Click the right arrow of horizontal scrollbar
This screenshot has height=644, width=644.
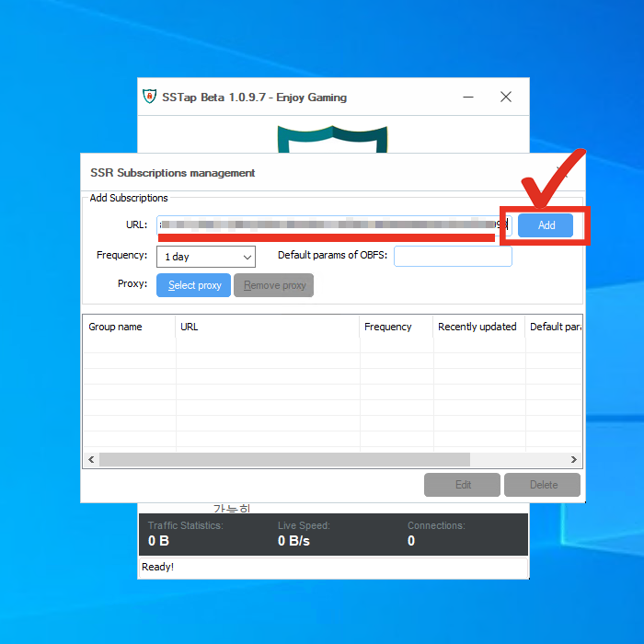pyautogui.click(x=574, y=460)
